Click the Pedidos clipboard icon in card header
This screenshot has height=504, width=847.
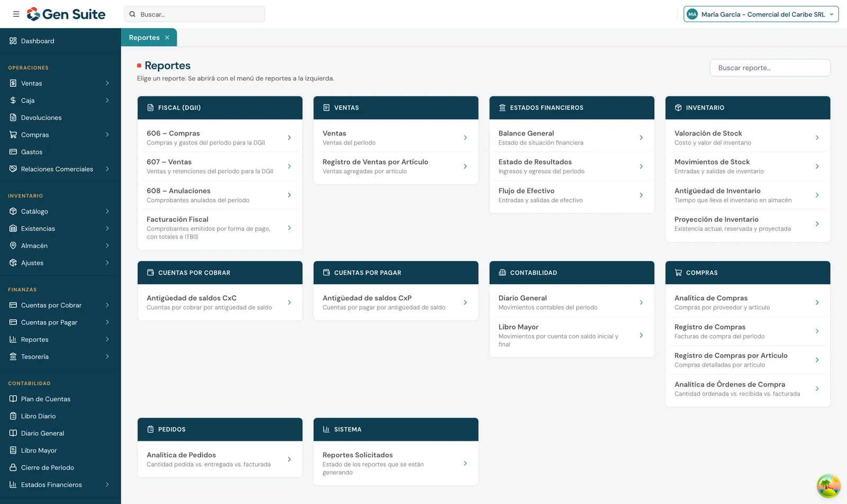coord(150,429)
